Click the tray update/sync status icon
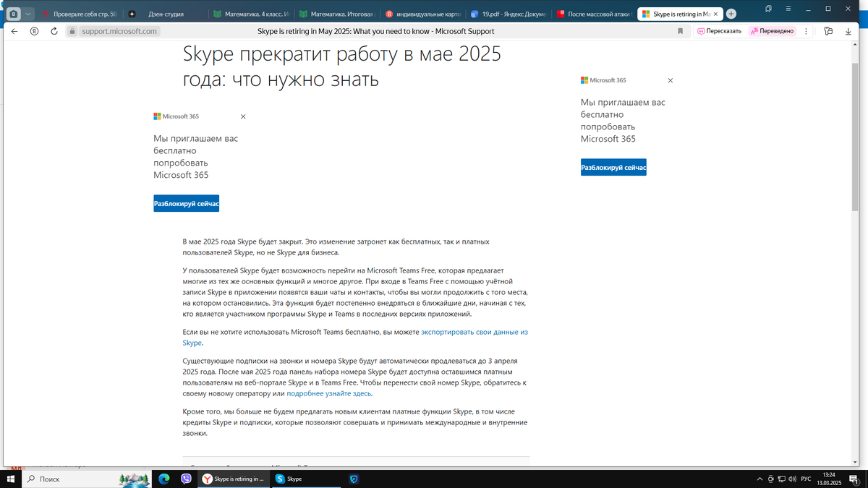 pyautogui.click(x=771, y=479)
